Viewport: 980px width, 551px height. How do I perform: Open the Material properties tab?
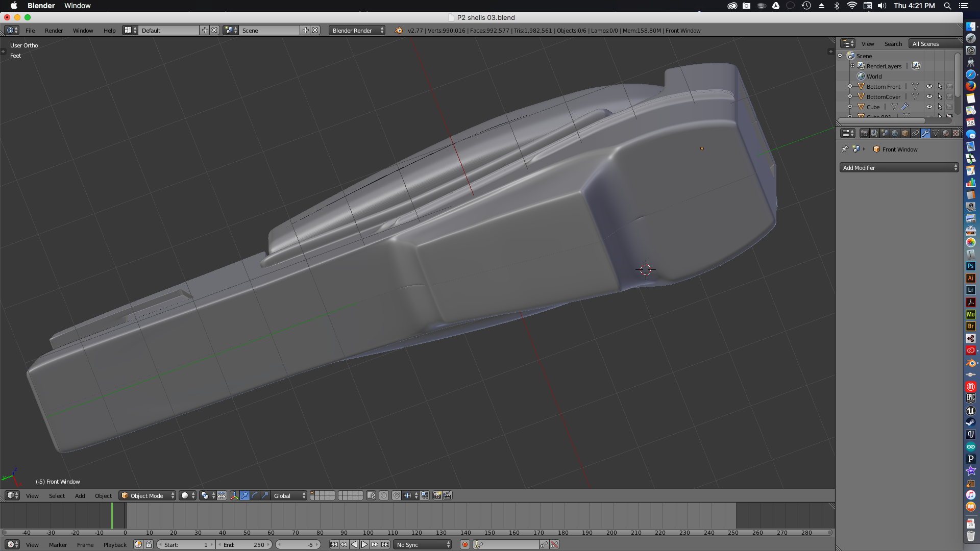click(x=946, y=133)
